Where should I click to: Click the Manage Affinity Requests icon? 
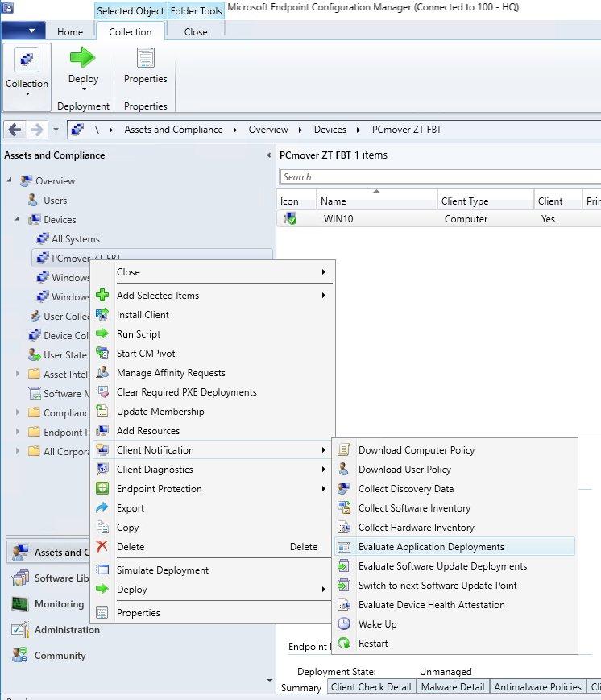102,372
